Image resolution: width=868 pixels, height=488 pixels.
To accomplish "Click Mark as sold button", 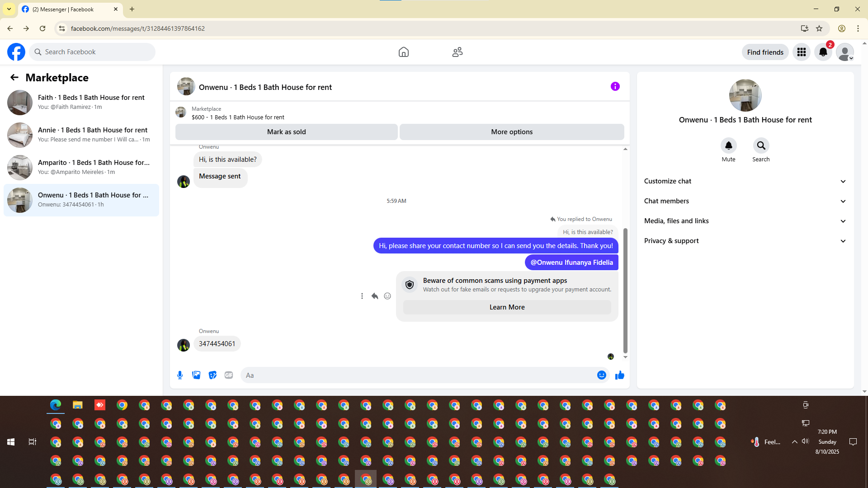I will tap(286, 132).
